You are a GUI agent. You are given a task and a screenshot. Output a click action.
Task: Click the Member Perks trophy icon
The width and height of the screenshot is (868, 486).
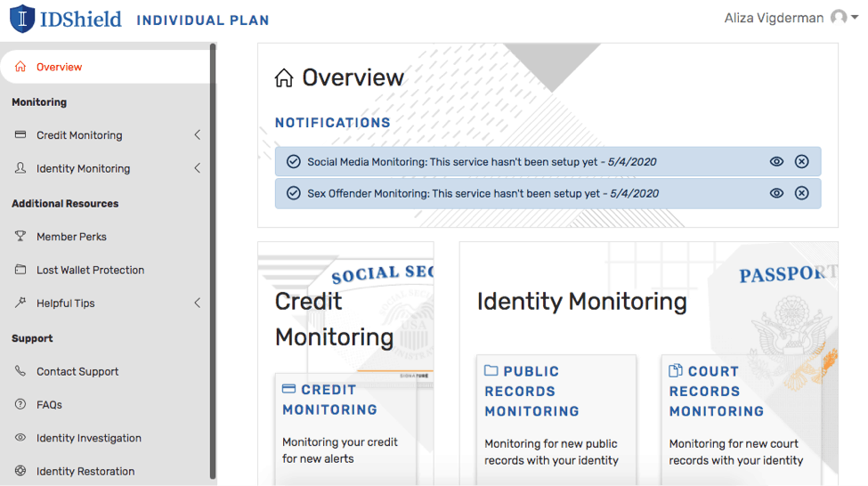click(x=20, y=237)
